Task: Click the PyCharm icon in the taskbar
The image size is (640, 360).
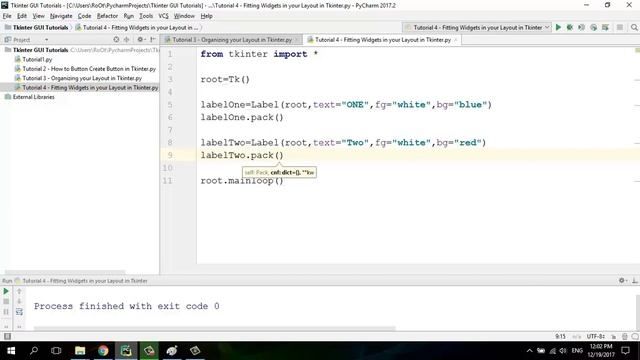Action: (126, 351)
